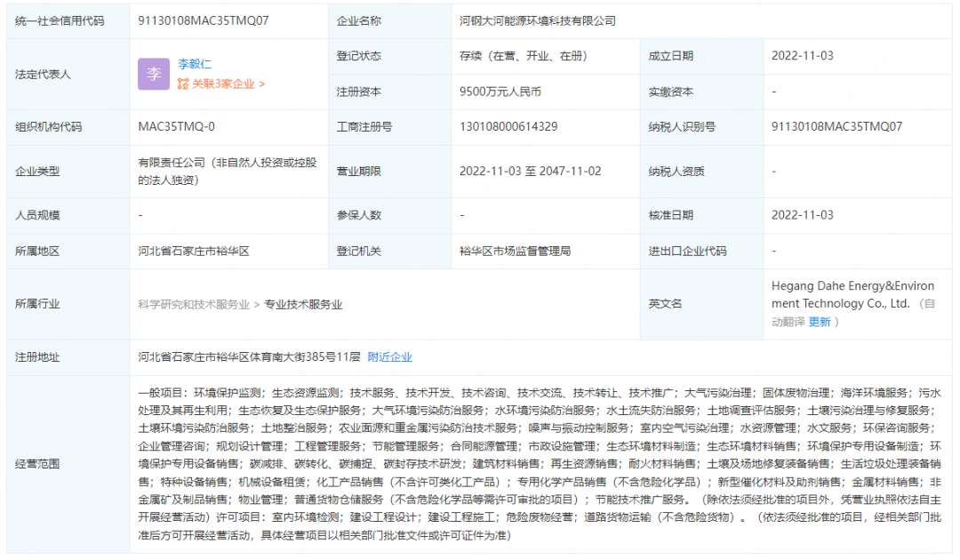Click the 进出口企业代码 label cell
The width and height of the screenshot is (960, 560).
pos(701,251)
